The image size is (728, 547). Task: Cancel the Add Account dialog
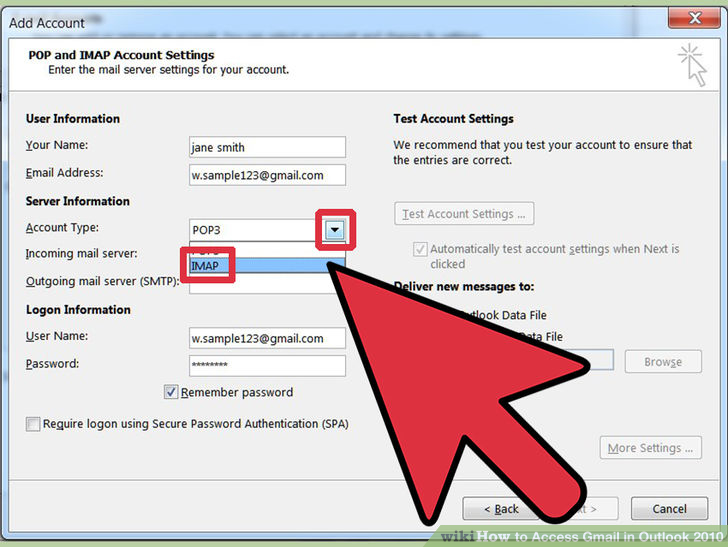tap(669, 509)
